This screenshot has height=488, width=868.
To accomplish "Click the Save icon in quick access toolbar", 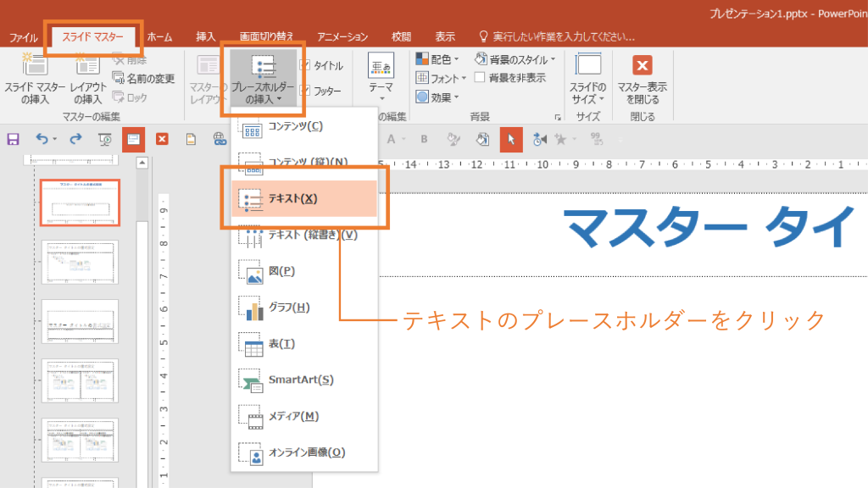I will tap(14, 139).
